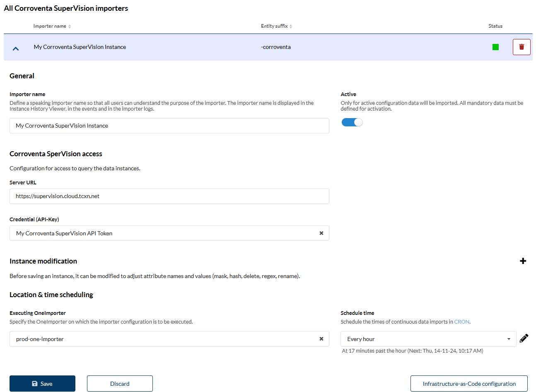Screen dimensions: 536x392
Task: Open the CRON help link
Action: [461, 322]
